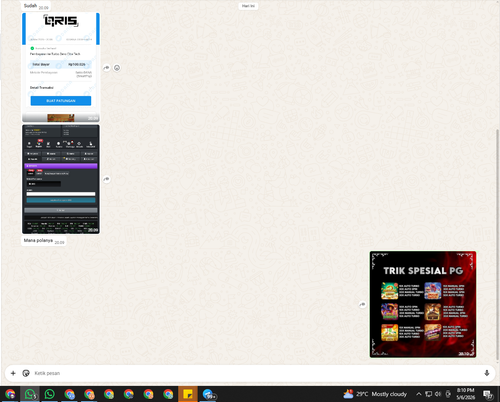Open the clock and calendar flyout
This screenshot has height=402, width=500.
tap(466, 394)
